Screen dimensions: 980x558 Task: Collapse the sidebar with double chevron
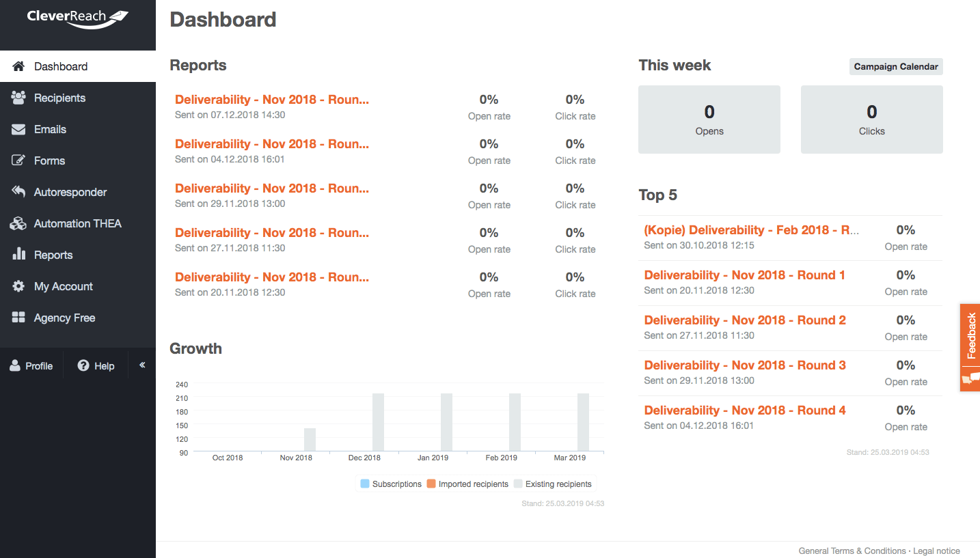pos(142,365)
